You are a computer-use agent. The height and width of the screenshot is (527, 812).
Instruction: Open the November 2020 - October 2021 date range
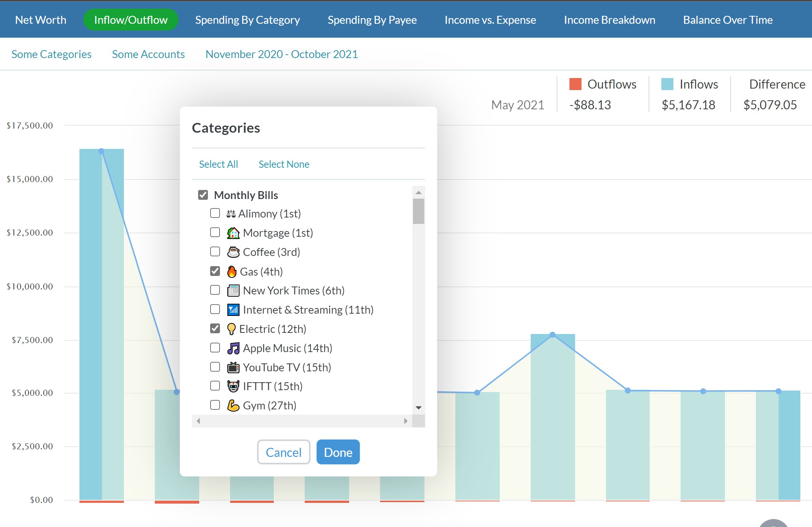282,54
